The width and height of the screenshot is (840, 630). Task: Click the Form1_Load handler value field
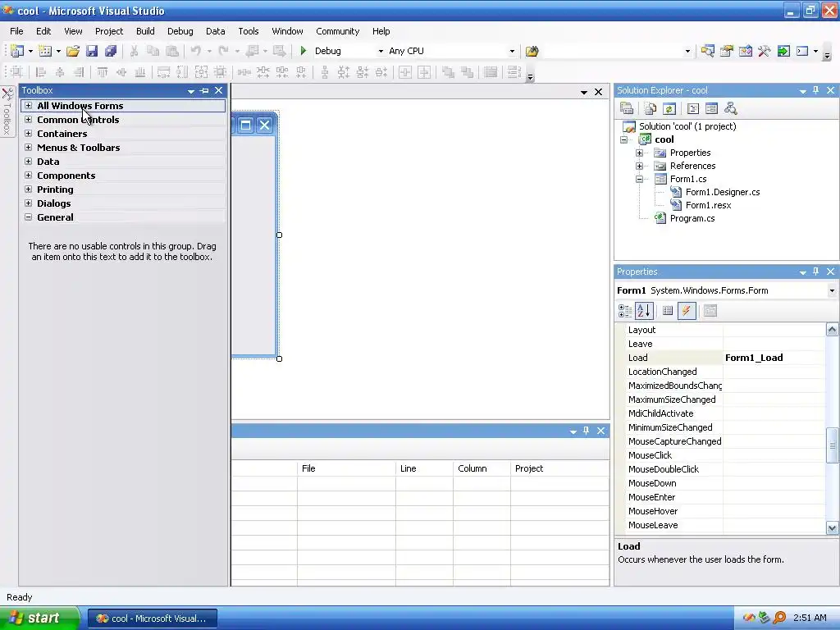pos(774,358)
